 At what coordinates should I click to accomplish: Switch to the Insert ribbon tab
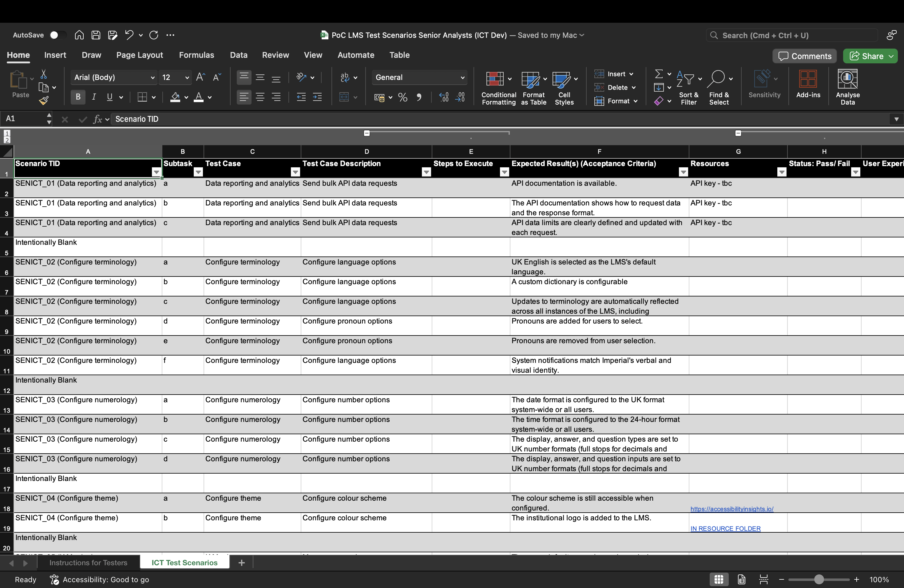click(55, 55)
